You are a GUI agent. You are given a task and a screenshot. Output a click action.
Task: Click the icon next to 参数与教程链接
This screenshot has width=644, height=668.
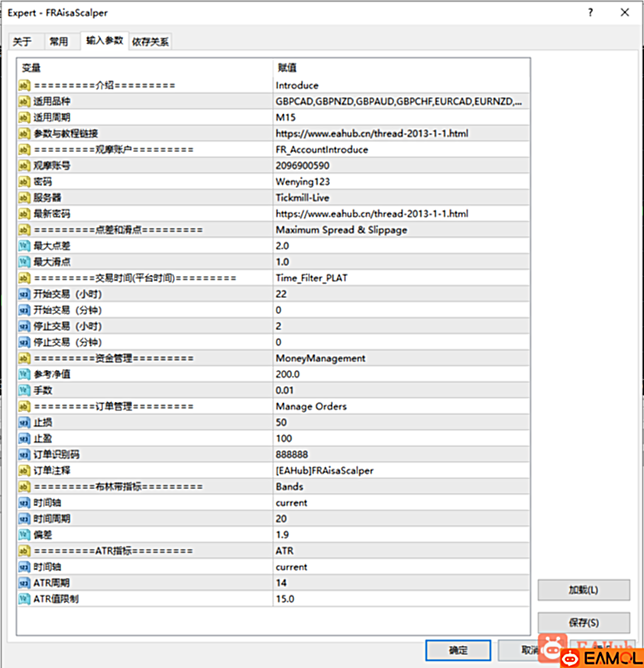coord(24,133)
